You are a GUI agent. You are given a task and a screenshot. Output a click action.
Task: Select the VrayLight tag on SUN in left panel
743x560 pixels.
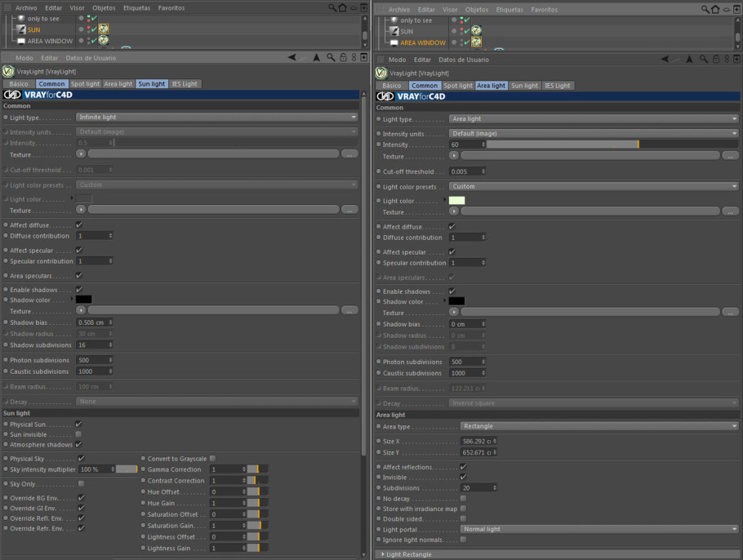pos(104,29)
